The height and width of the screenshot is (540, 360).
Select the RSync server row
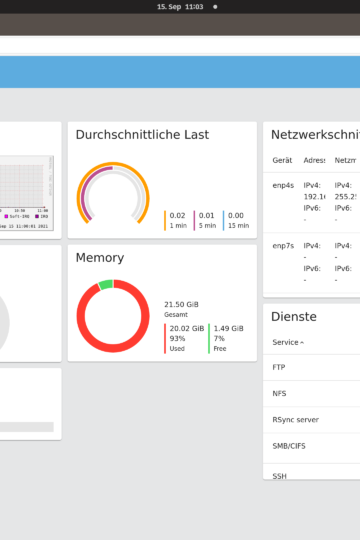[x=311, y=420]
